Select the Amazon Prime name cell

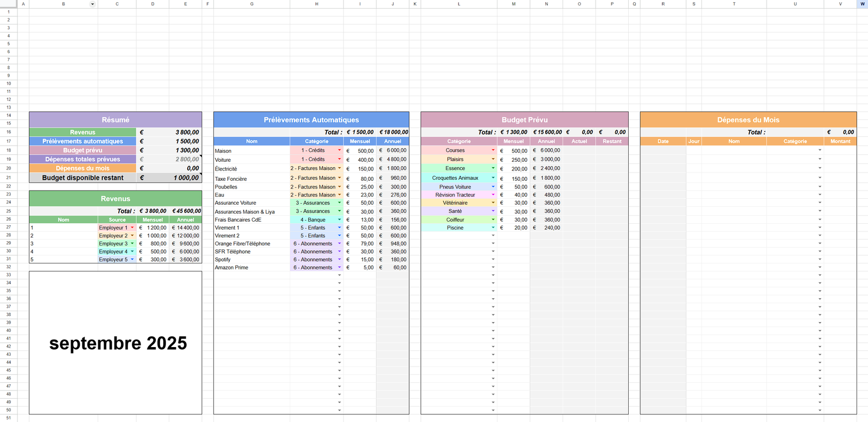tap(251, 268)
